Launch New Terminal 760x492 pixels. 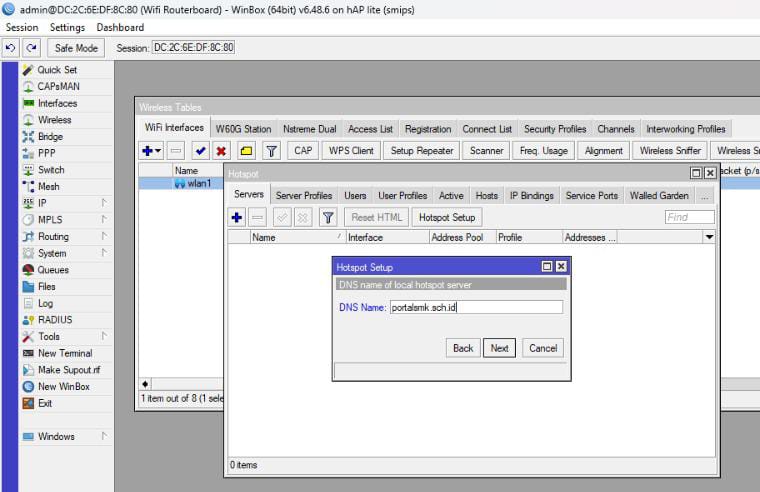tap(65, 353)
